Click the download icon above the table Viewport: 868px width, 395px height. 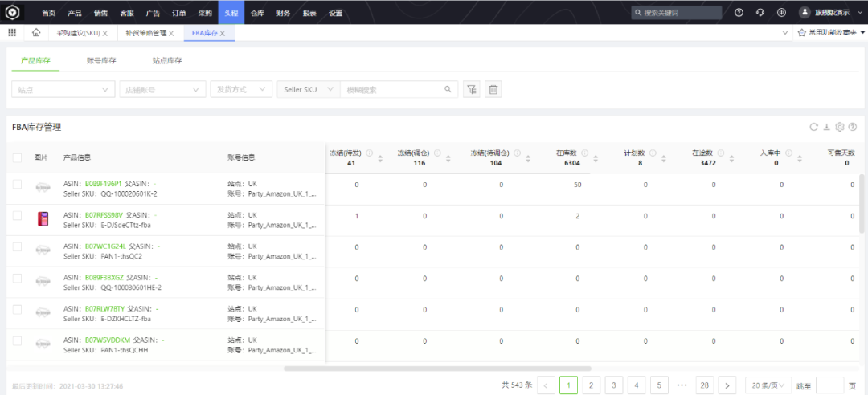click(826, 127)
